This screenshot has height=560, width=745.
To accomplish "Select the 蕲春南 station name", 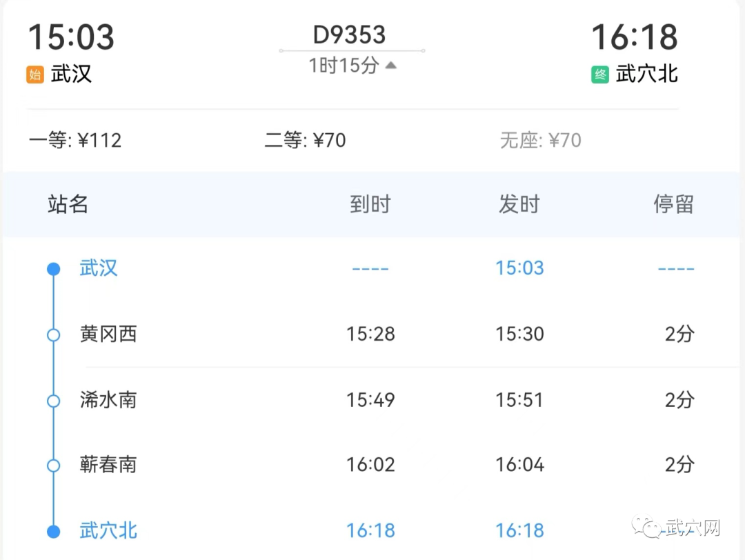I will coord(108,465).
